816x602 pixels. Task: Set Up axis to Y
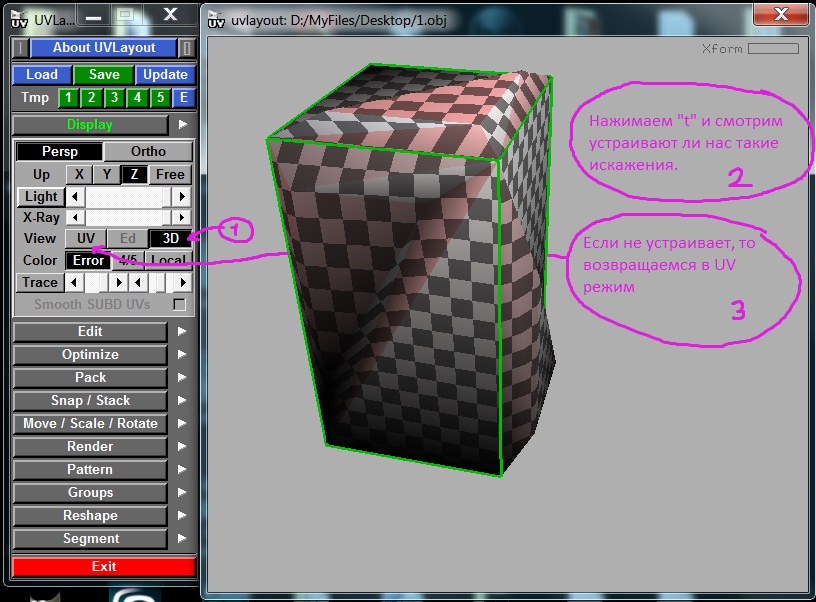[x=108, y=174]
